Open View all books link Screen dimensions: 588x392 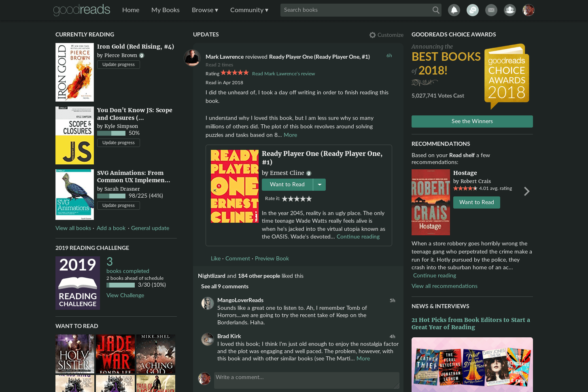pyautogui.click(x=73, y=228)
